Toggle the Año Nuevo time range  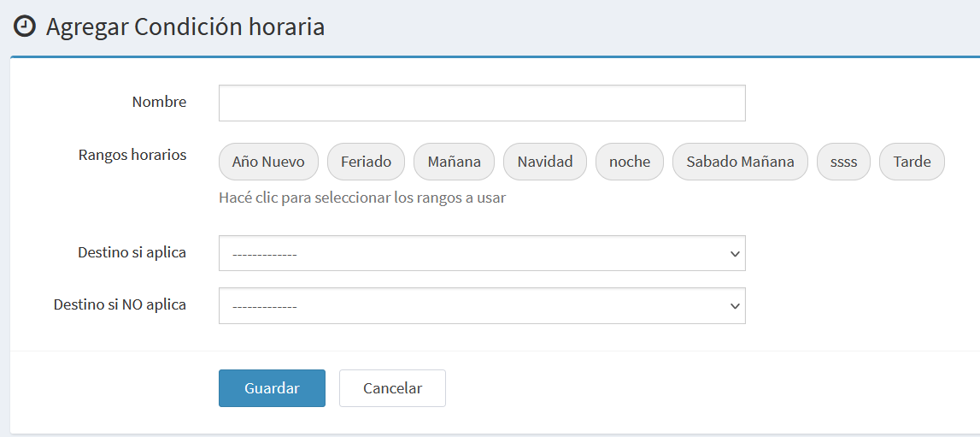pyautogui.click(x=268, y=162)
